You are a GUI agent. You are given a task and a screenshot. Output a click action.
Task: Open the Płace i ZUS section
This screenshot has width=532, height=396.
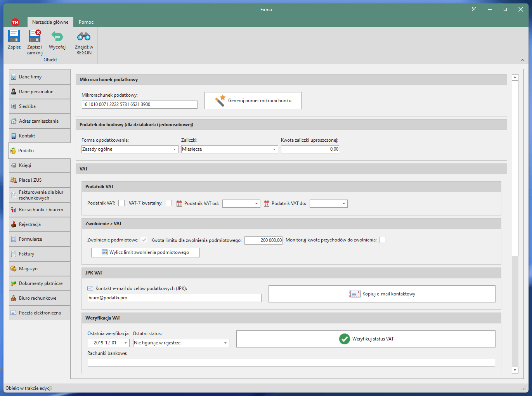click(x=40, y=180)
